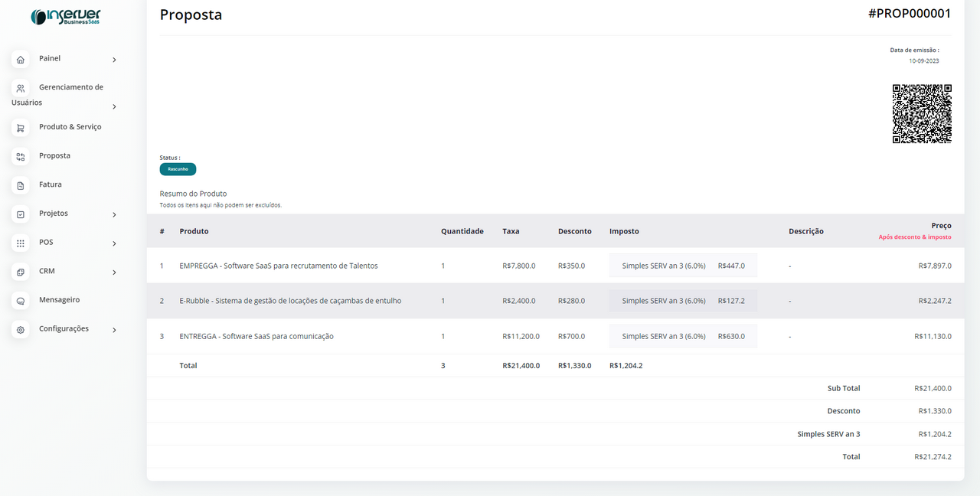Expand the Projetos submenu chevron
The width and height of the screenshot is (980, 496).
[x=114, y=215]
